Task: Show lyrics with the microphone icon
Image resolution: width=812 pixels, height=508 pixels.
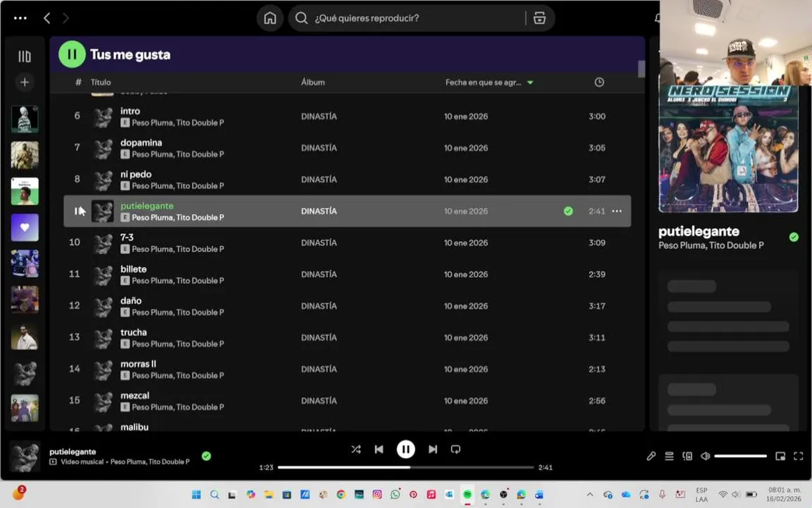Action: (651, 456)
